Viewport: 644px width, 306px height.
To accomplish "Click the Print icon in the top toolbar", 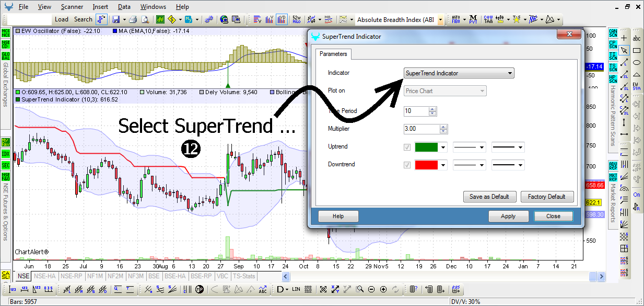I will click(x=133, y=19).
